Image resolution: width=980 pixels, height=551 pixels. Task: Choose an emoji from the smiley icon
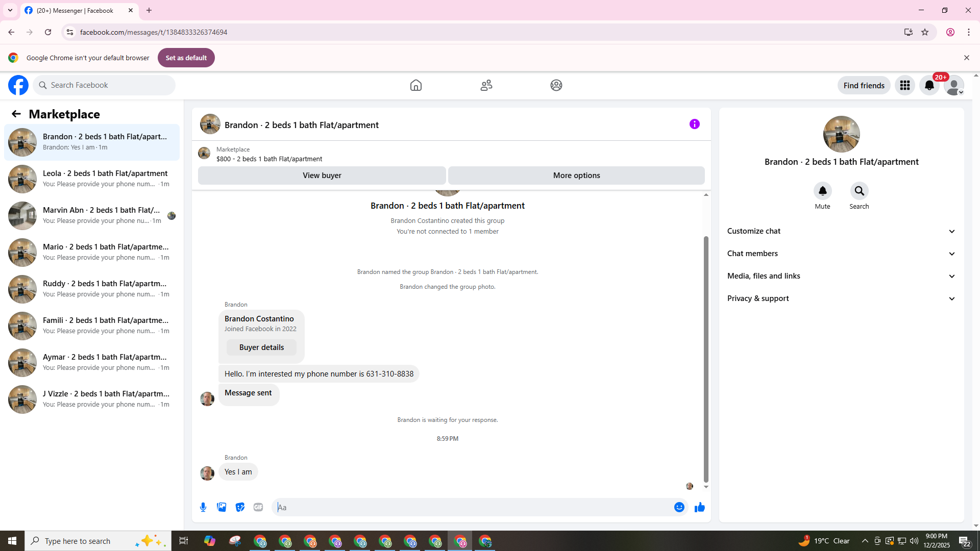(x=679, y=507)
